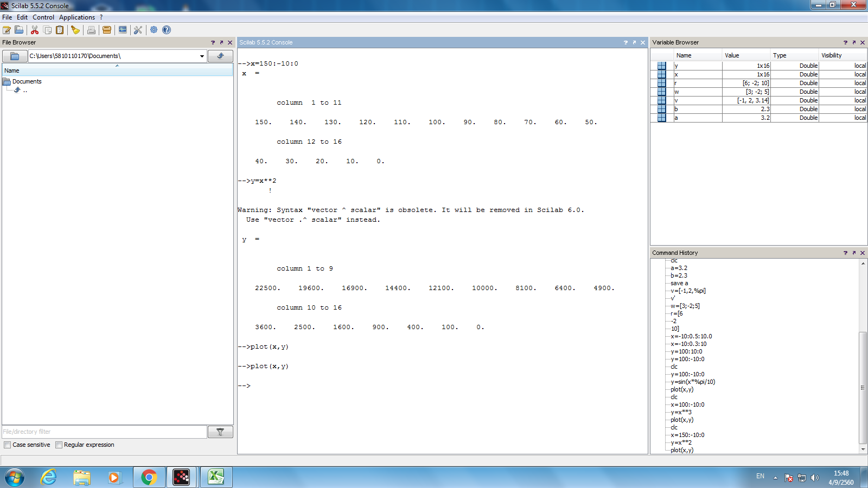
Task: Click the matrix icon for variable a
Action: tap(661, 118)
